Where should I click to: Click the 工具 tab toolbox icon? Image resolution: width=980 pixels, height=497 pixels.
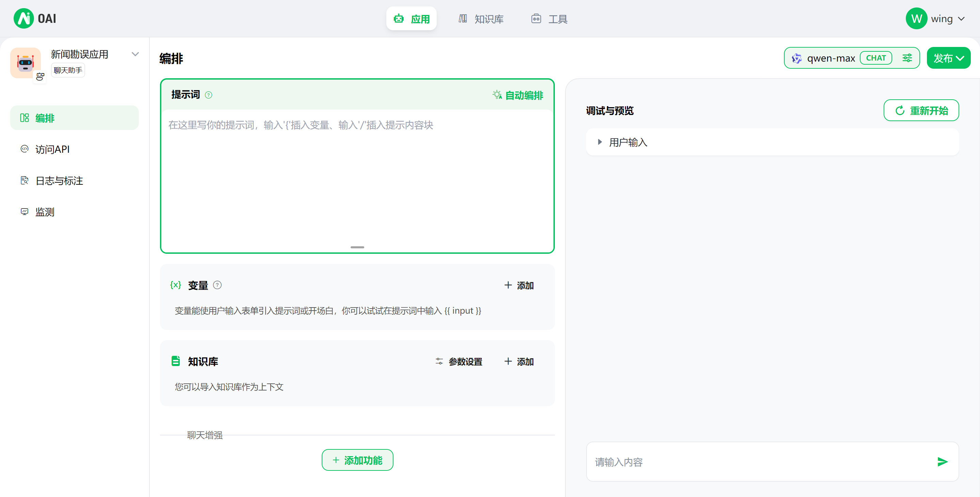[x=536, y=18]
